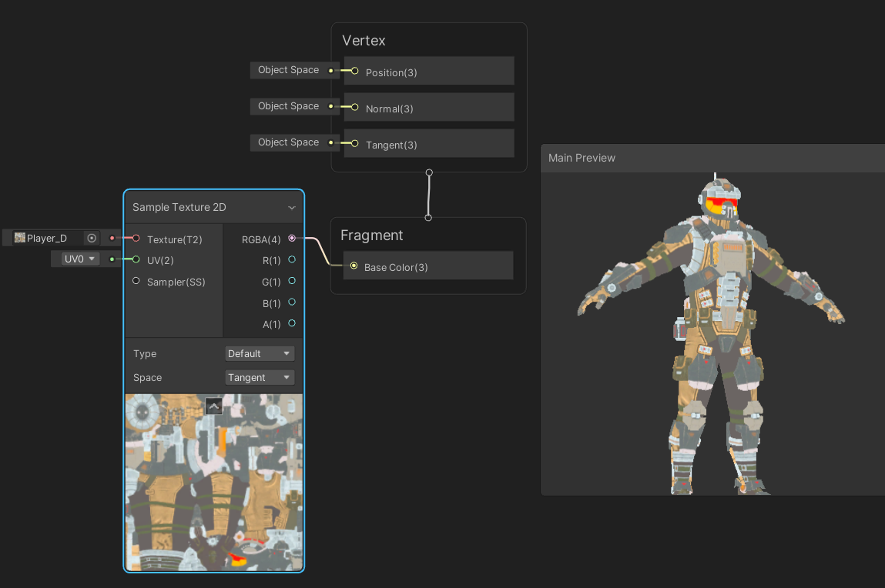
Task: Open the Type dropdown set to Default
Action: tap(260, 353)
